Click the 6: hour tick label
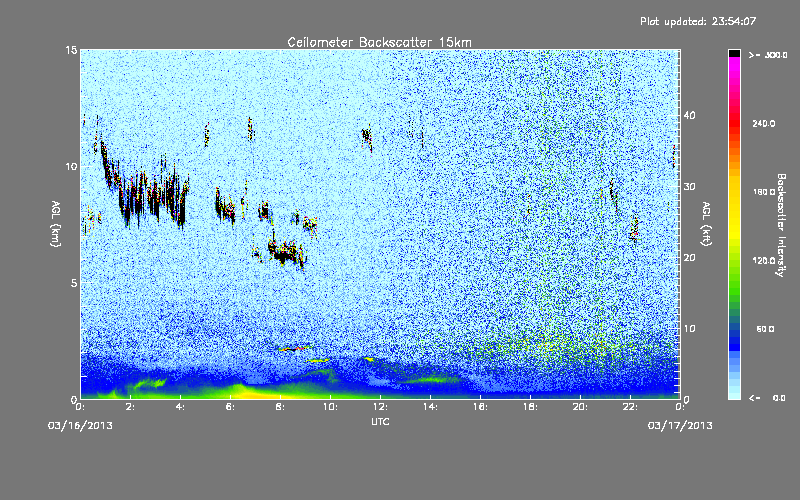This screenshot has width=800, height=500. (231, 407)
